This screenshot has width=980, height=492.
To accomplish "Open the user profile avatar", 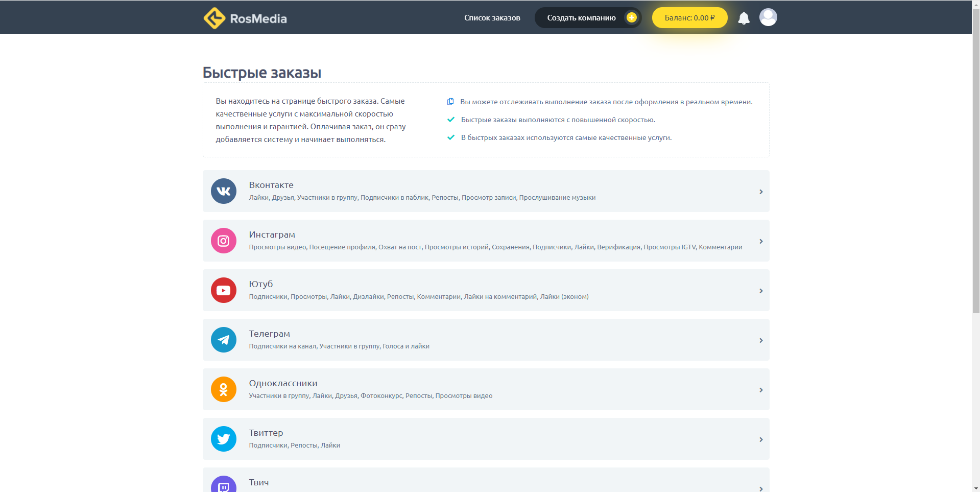I will [768, 17].
